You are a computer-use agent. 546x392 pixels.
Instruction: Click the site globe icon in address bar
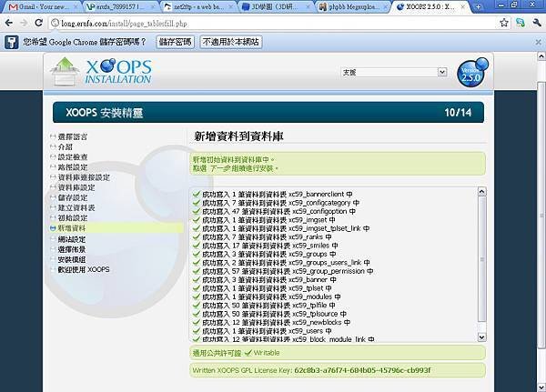[x=55, y=24]
